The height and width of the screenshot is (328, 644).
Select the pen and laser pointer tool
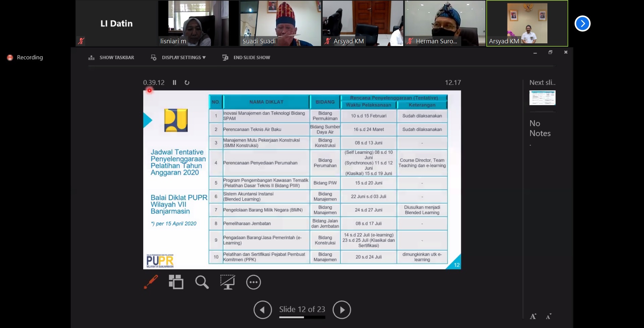point(151,282)
